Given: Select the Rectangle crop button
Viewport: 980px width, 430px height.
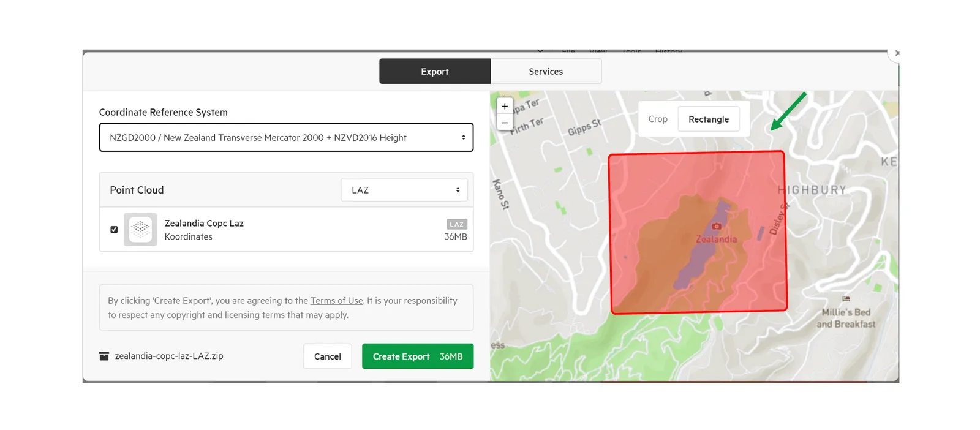Looking at the screenshot, I should pyautogui.click(x=709, y=119).
